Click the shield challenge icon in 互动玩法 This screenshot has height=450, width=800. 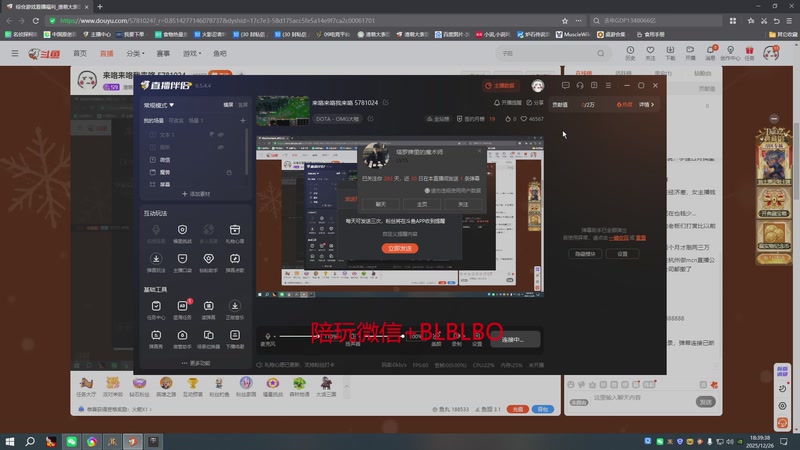(182, 233)
